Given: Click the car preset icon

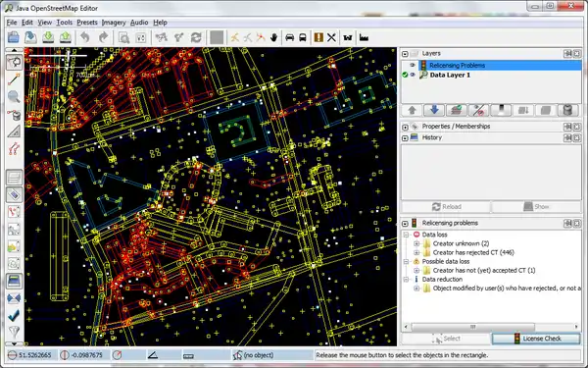Looking at the screenshot, I should 289,37.
